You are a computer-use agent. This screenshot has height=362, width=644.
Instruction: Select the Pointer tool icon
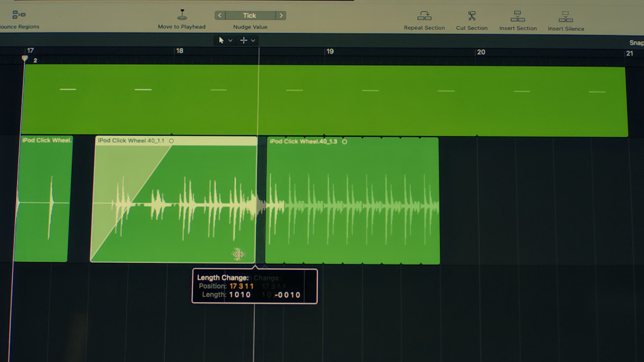221,40
